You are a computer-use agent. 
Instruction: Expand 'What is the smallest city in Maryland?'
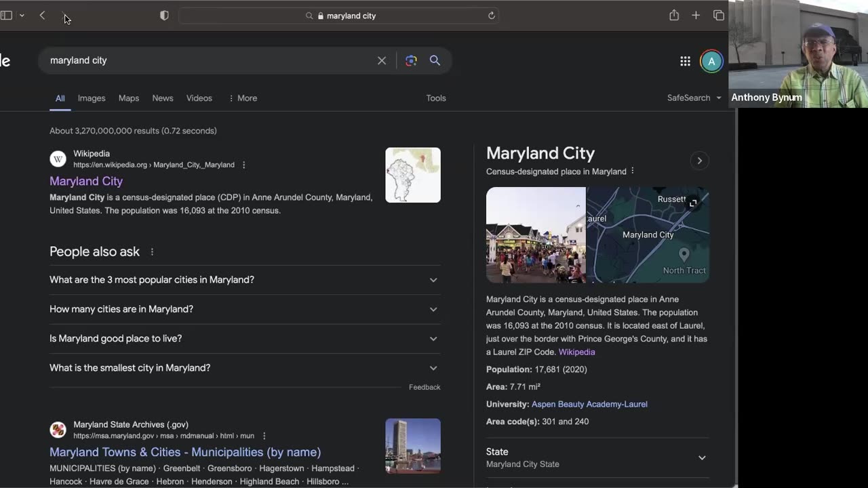click(245, 368)
